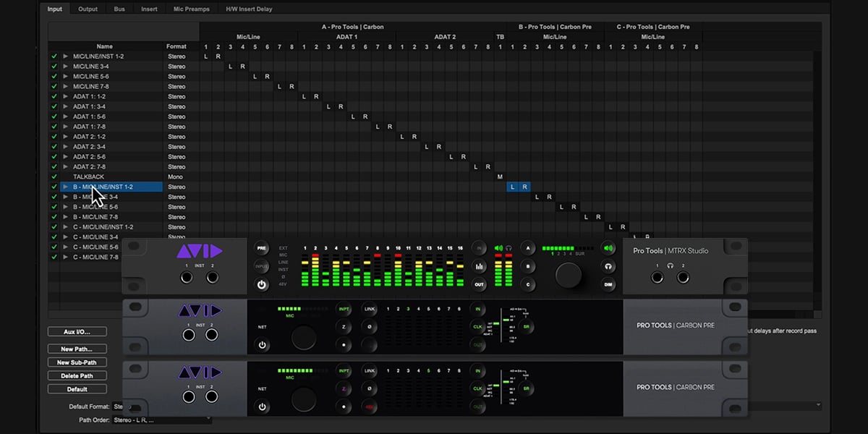
Task: Click INST jack 1 on MTRX Studio
Action: coord(187,278)
